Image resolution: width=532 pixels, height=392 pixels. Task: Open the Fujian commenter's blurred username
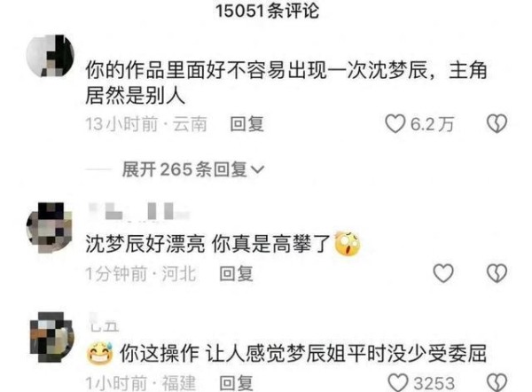[104, 322]
